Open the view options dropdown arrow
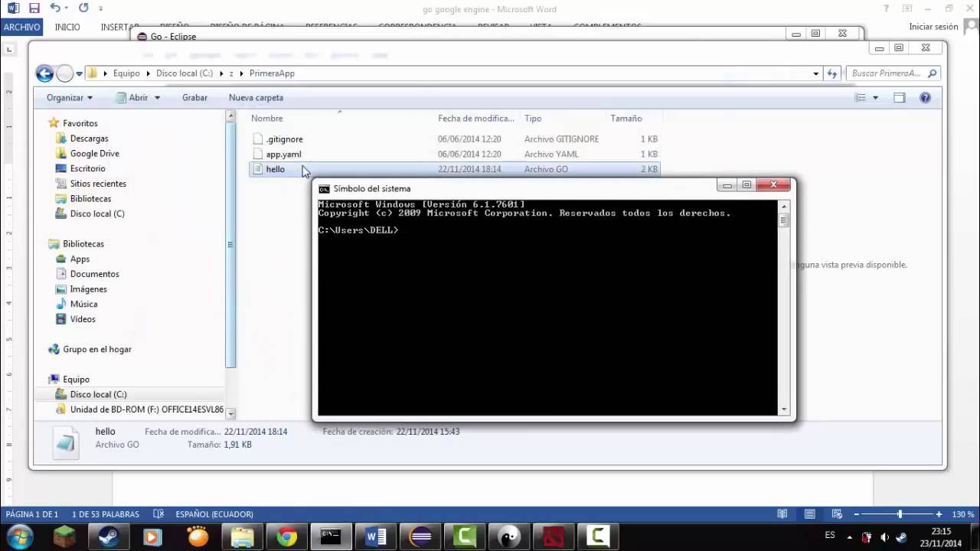 pos(875,98)
